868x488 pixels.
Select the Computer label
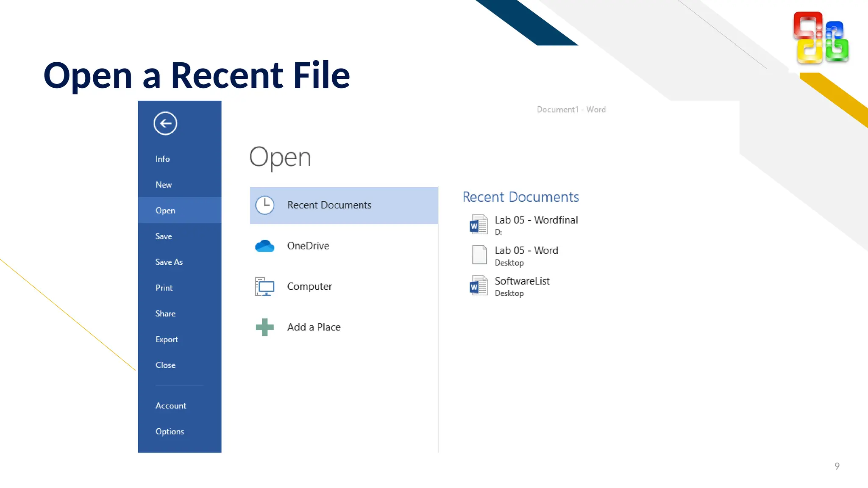[x=309, y=287]
